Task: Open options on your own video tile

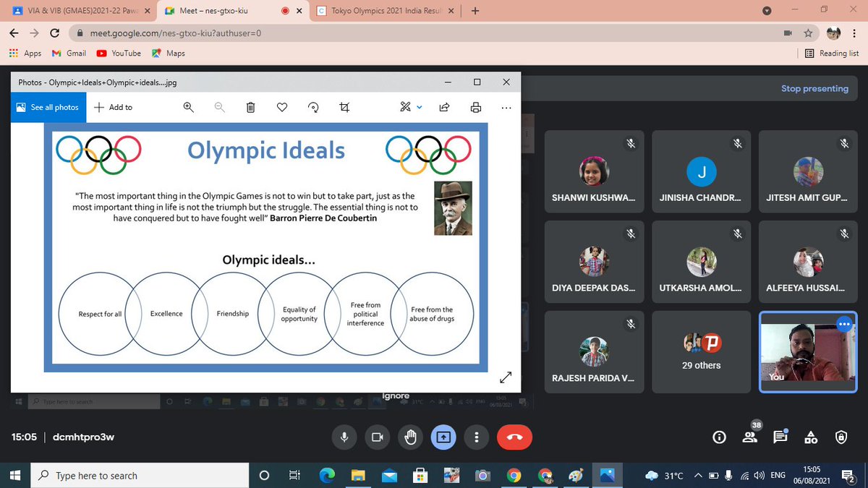Action: pyautogui.click(x=843, y=324)
